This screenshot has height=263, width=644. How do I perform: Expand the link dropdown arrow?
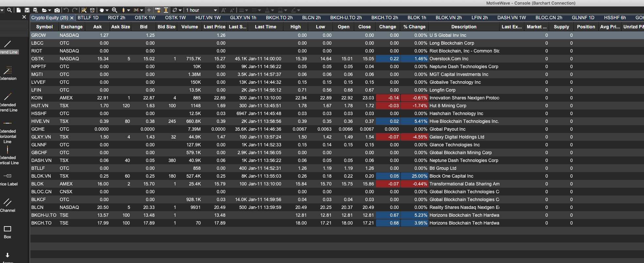[x=180, y=10]
